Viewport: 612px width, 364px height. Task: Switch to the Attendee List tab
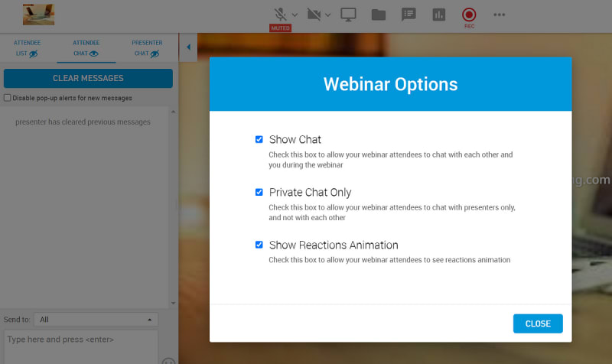point(27,48)
